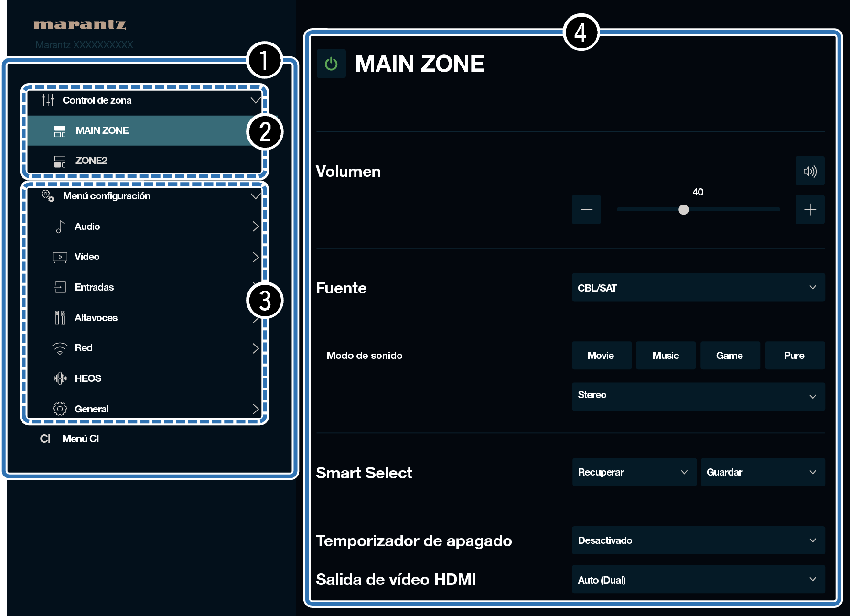The image size is (850, 616).
Task: Select ZONE2 in the zone control menu
Action: [91, 161]
